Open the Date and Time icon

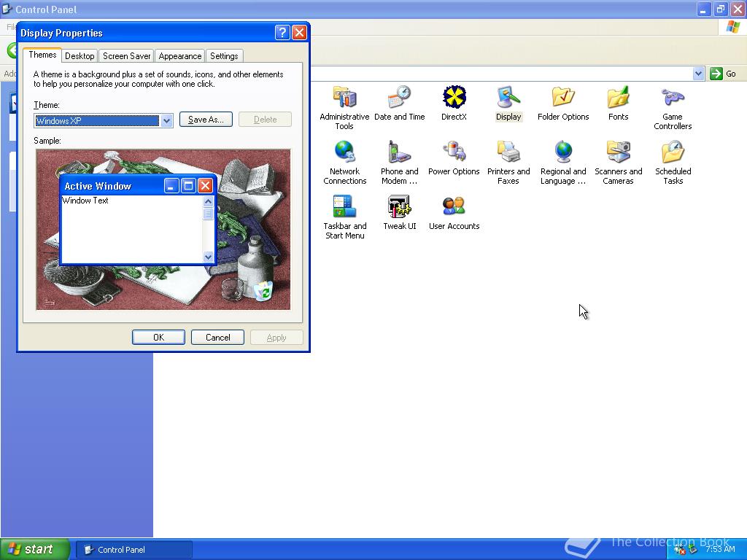pyautogui.click(x=399, y=103)
